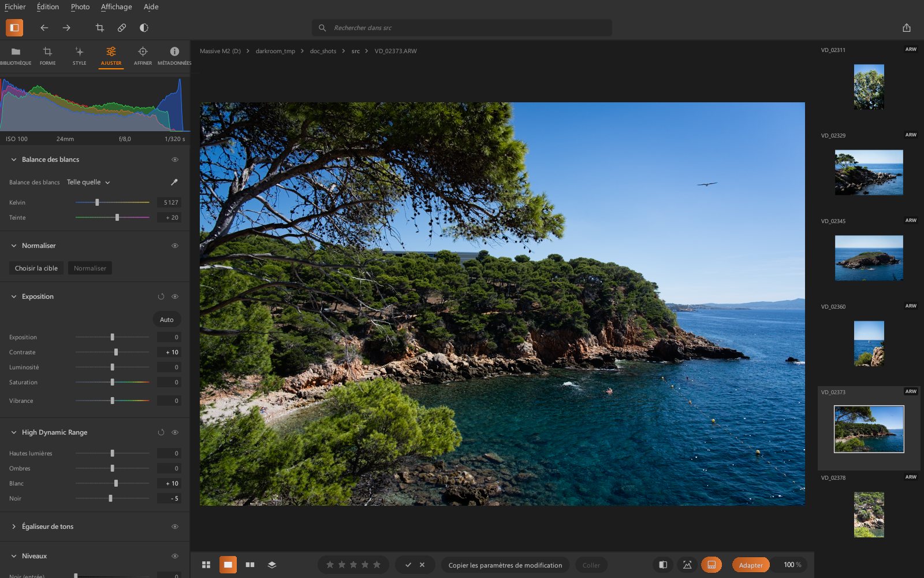Select the crop tool in top toolbar

click(99, 28)
